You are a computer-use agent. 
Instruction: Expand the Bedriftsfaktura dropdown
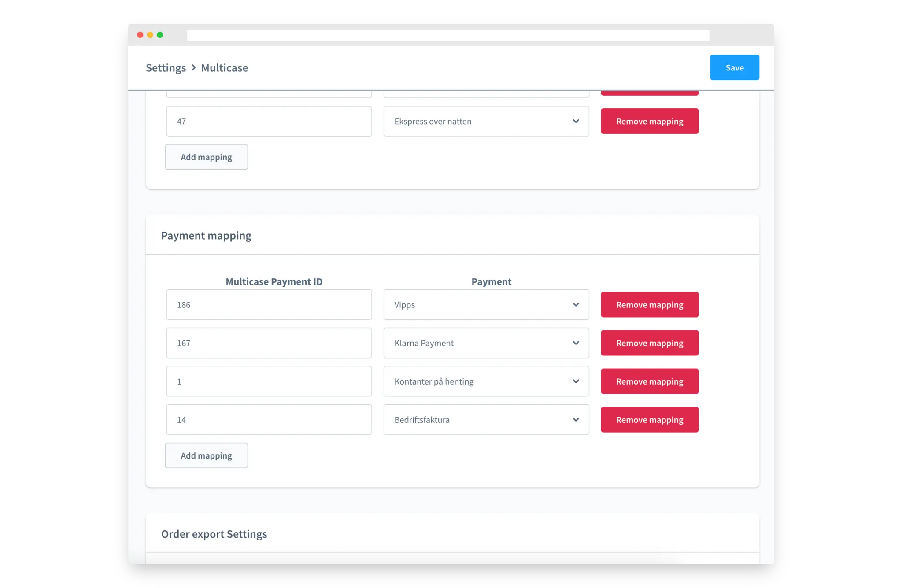click(x=486, y=420)
